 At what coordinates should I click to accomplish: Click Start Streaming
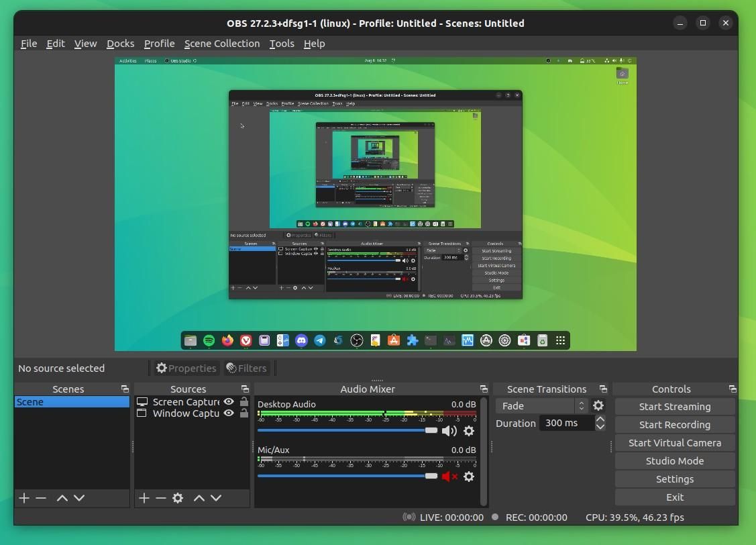point(675,407)
